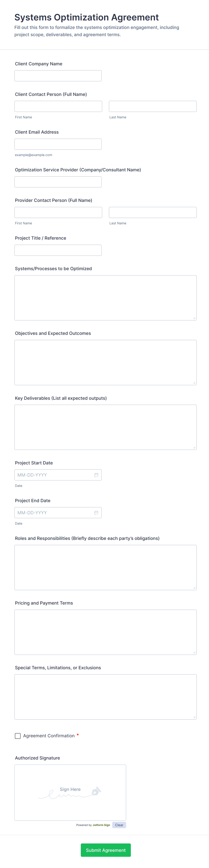The image size is (209, 868).
Task: Click the Submit Agreement button
Action: click(106, 850)
